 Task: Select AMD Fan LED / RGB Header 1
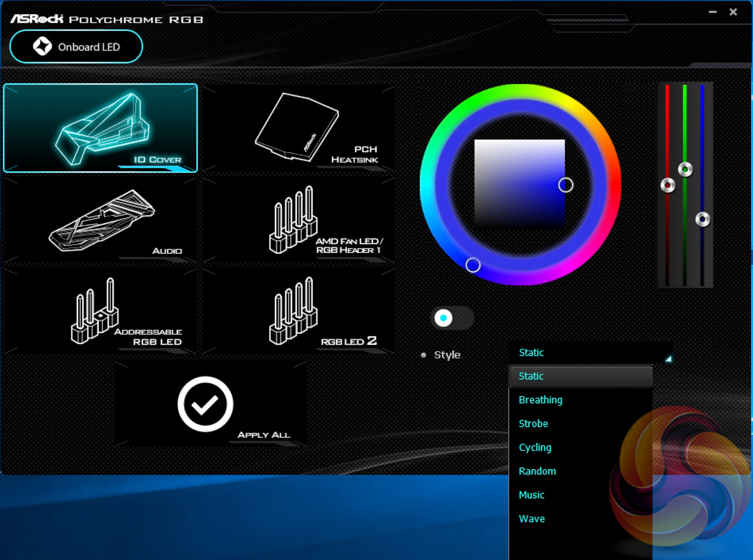299,220
